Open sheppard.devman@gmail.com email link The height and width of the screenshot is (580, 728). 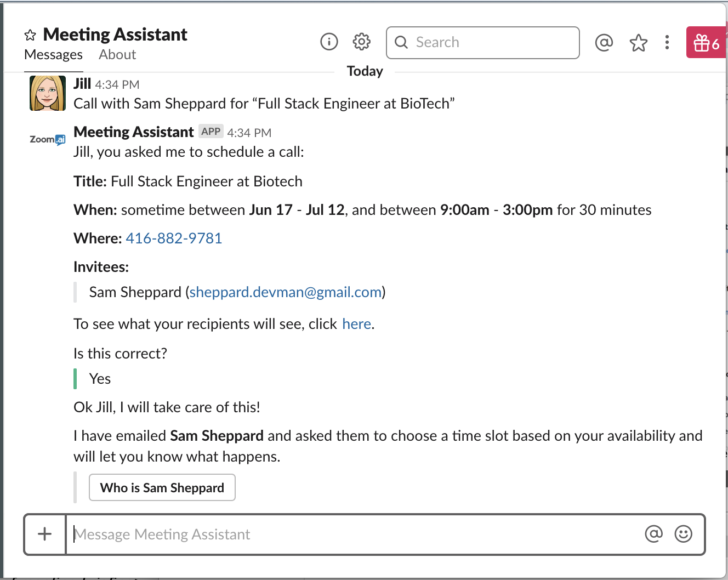pyautogui.click(x=286, y=292)
